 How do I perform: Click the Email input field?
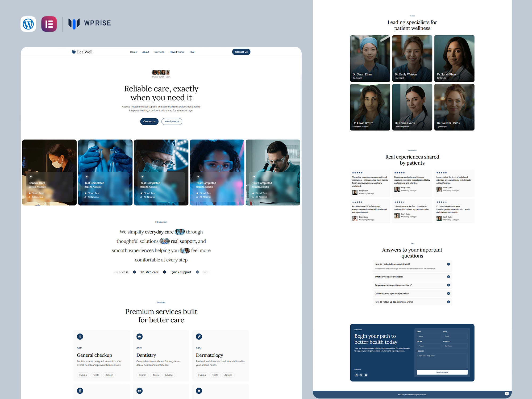(455, 336)
